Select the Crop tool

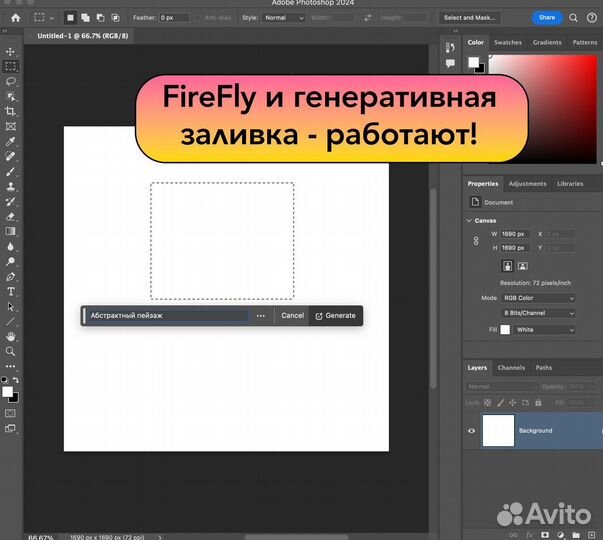point(10,112)
